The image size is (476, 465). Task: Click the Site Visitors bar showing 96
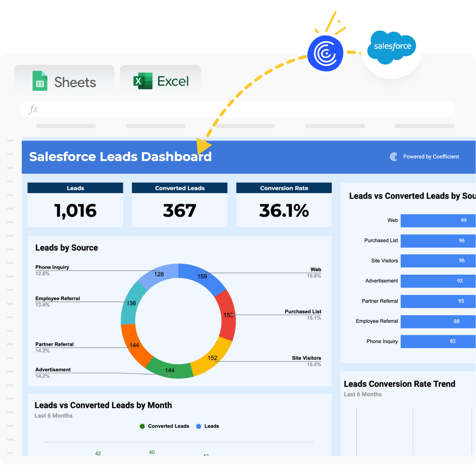(x=438, y=261)
